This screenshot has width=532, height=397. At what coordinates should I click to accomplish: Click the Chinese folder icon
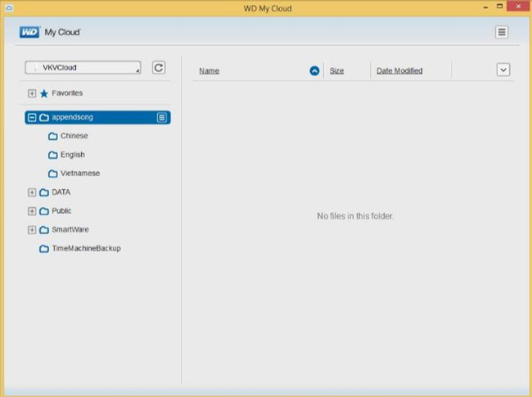pos(53,136)
